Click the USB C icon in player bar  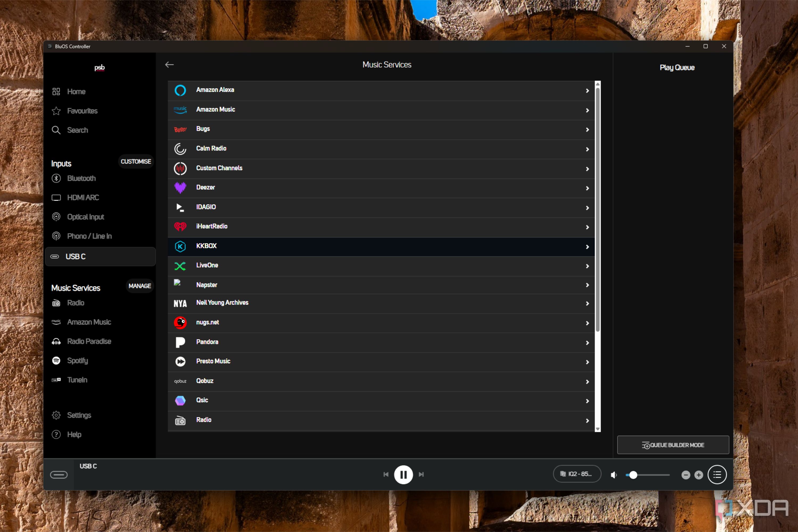click(59, 475)
